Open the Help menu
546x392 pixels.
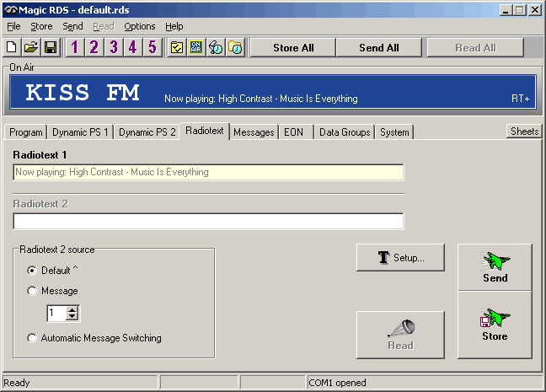(174, 26)
